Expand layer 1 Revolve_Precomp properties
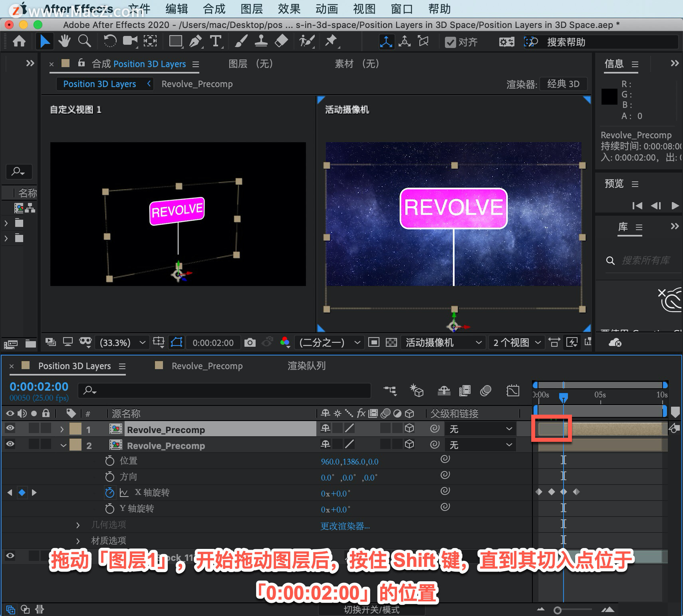The height and width of the screenshot is (616, 683). click(x=62, y=429)
